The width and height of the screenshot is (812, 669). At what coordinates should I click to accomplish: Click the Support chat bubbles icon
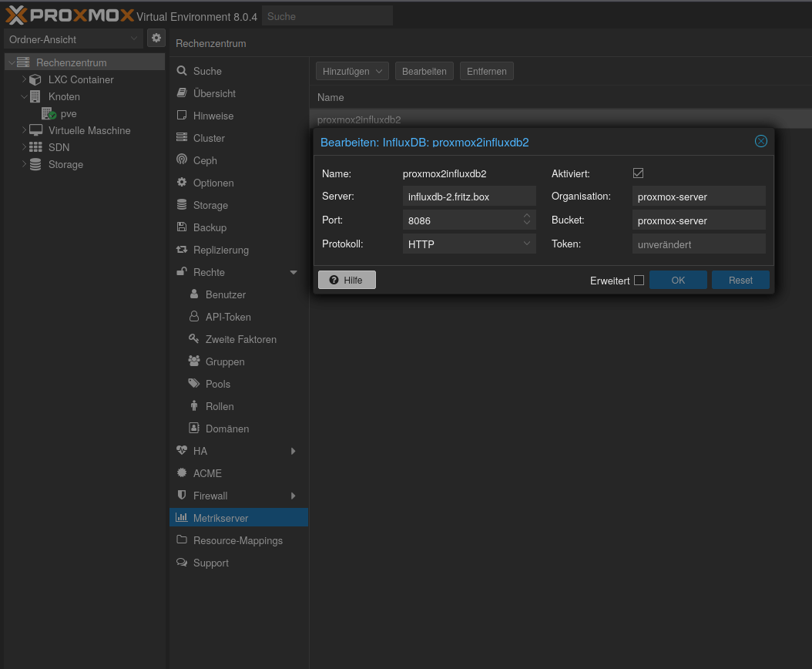(x=182, y=562)
